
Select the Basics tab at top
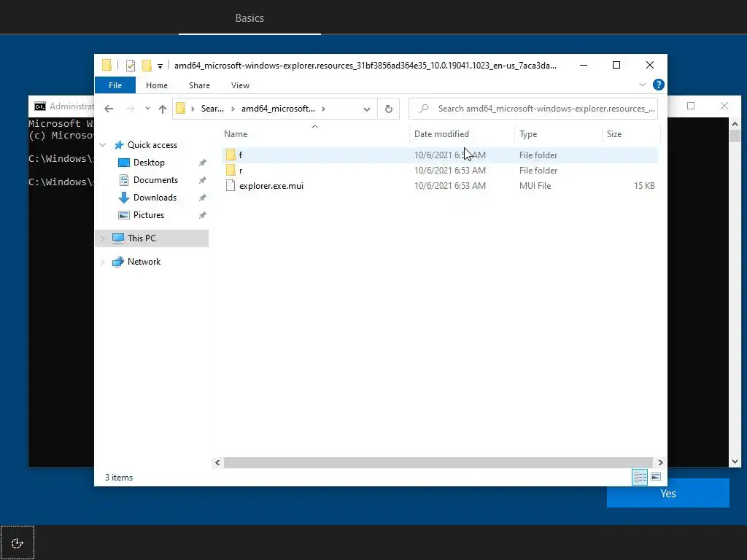coord(249,18)
